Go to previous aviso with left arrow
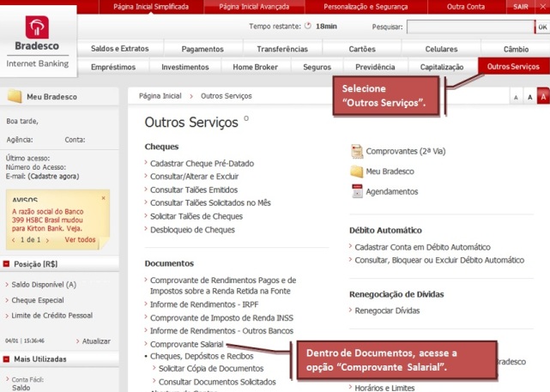 pyautogui.click(x=14, y=240)
